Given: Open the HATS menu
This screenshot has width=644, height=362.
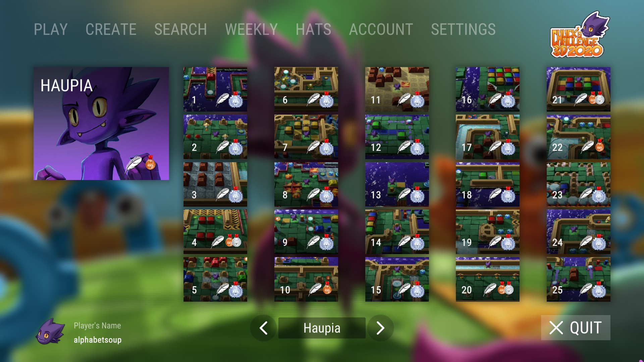Looking at the screenshot, I should pyautogui.click(x=313, y=29).
